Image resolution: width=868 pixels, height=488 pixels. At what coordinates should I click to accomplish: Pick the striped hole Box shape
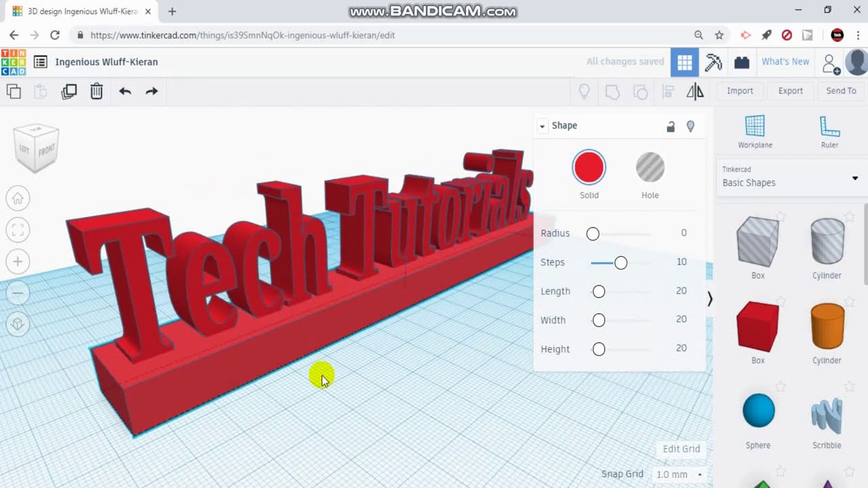758,241
